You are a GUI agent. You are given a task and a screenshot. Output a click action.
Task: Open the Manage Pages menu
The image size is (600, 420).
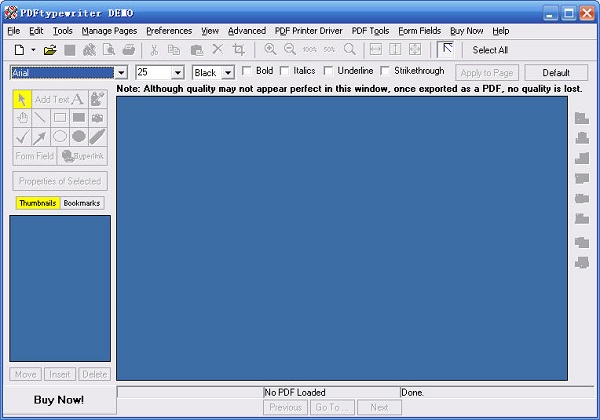(x=109, y=31)
